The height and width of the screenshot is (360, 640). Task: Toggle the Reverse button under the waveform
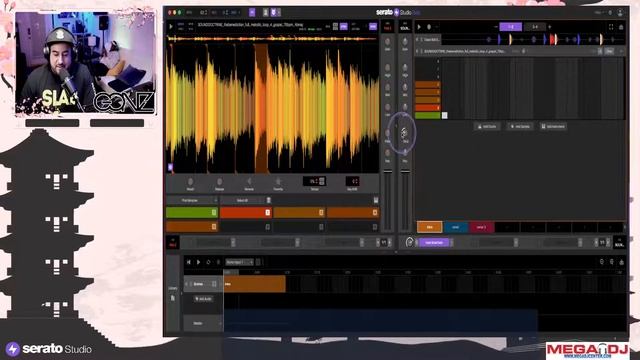point(249,182)
